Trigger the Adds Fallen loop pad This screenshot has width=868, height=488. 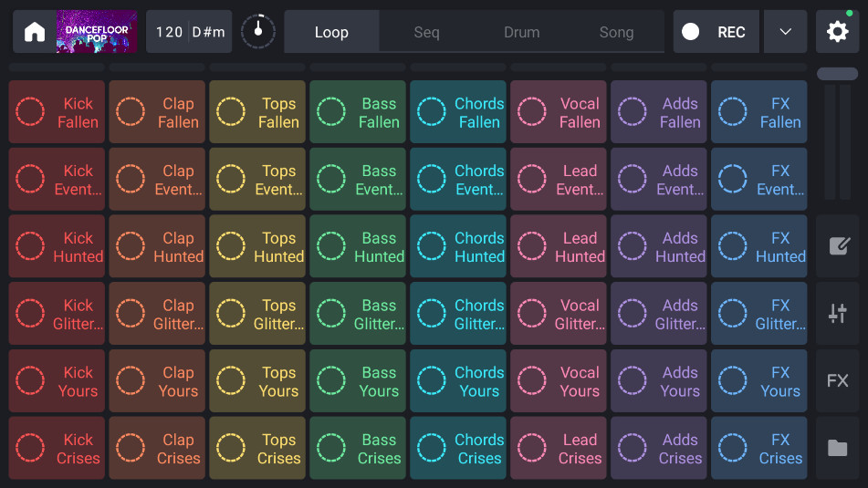[659, 112]
